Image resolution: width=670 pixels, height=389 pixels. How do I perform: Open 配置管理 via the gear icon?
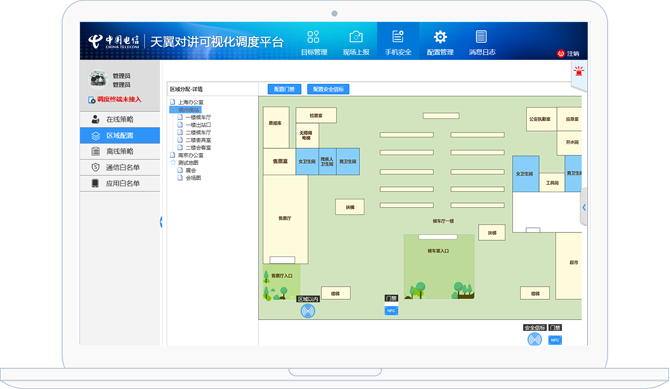tap(440, 42)
